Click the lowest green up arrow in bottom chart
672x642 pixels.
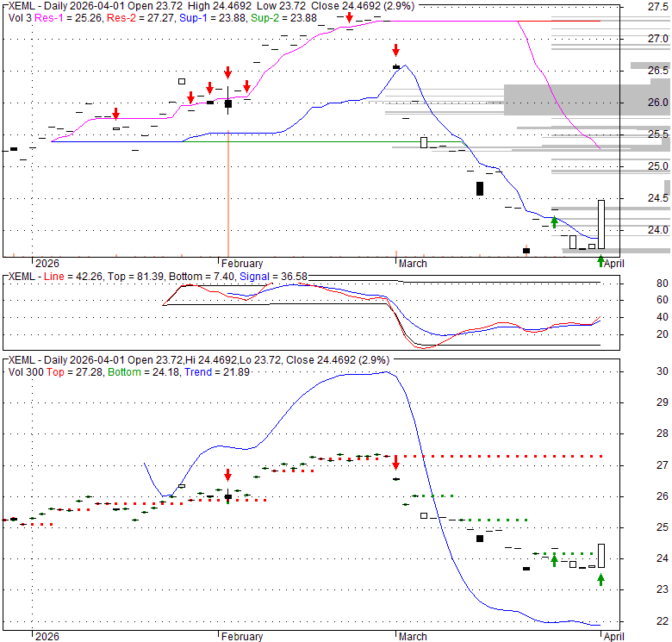(600, 579)
